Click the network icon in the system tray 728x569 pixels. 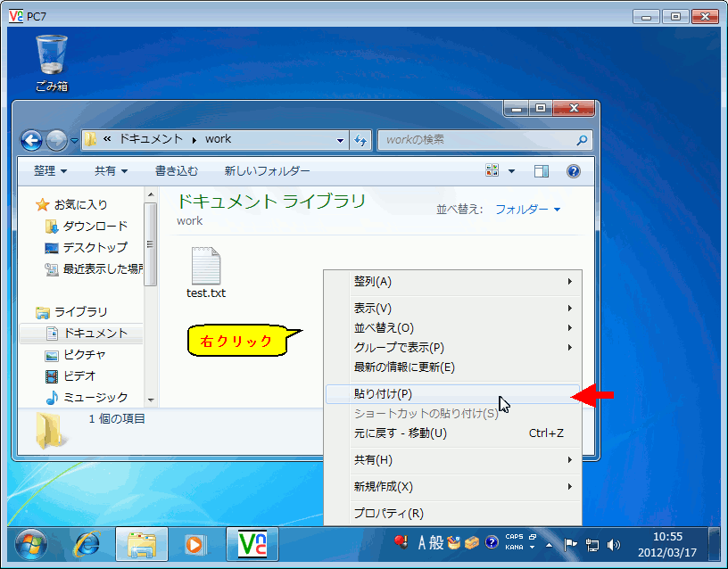[591, 544]
